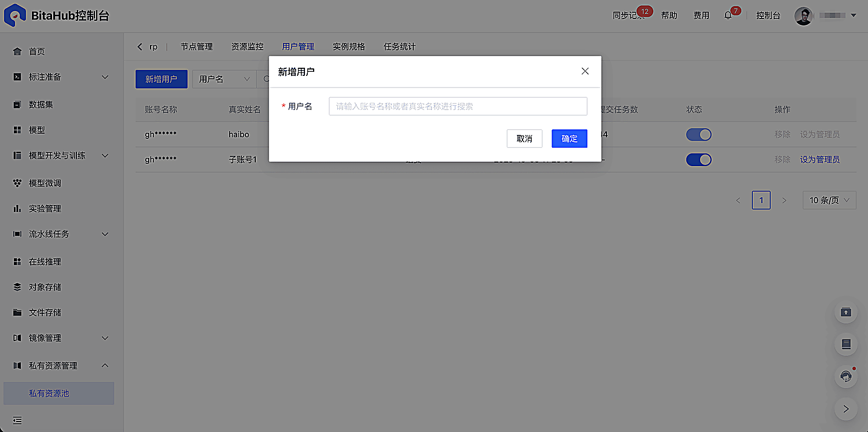Click the 数据集 dataset icon
Viewport: 868px width, 432px height.
pos(17,105)
